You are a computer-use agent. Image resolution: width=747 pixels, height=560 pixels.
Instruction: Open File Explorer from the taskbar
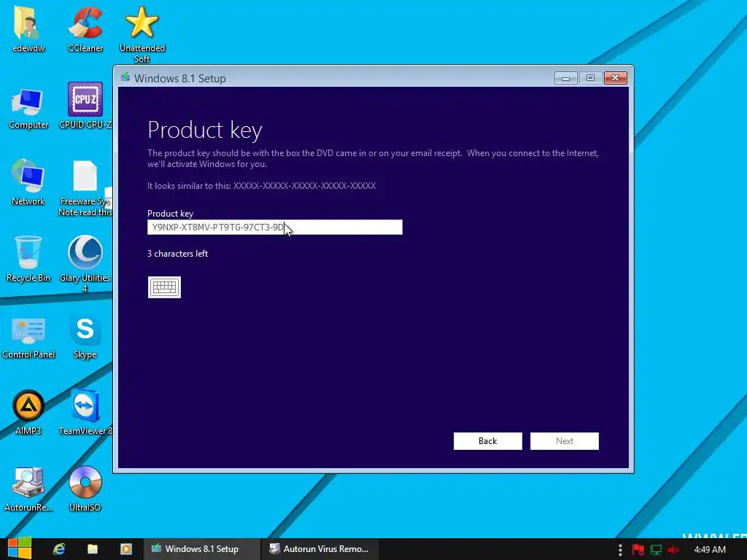click(93, 549)
